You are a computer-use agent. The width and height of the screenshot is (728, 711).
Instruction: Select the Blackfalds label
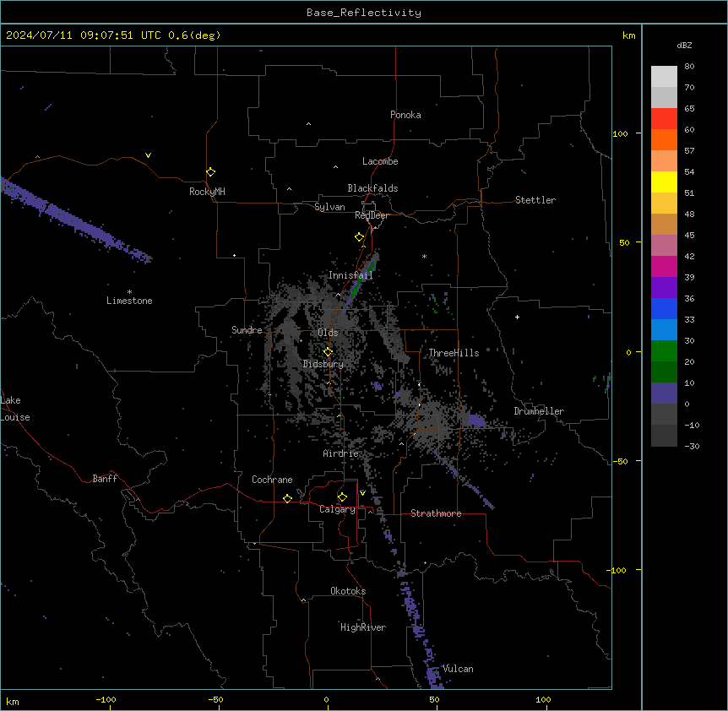coord(372,188)
